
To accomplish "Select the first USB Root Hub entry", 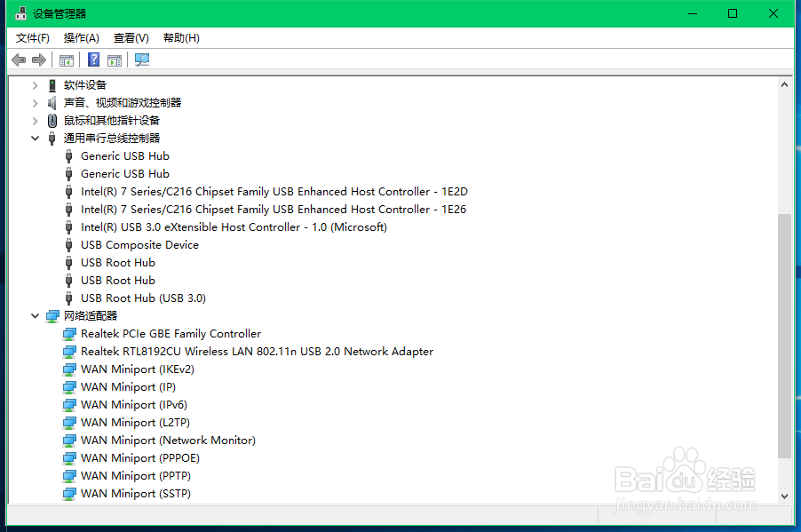I will click(118, 263).
